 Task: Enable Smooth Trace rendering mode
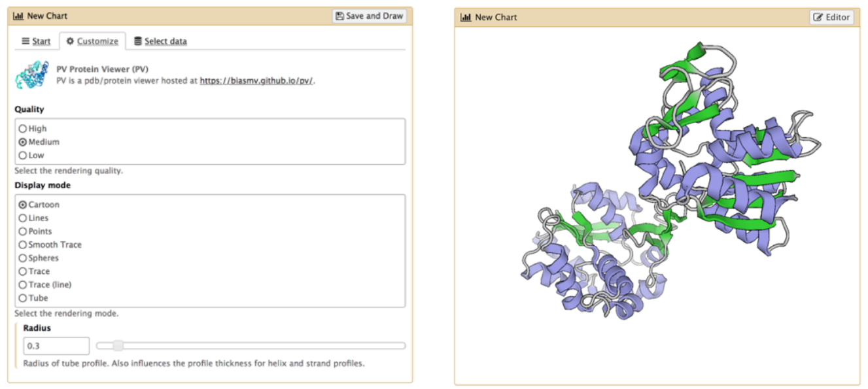[23, 245]
